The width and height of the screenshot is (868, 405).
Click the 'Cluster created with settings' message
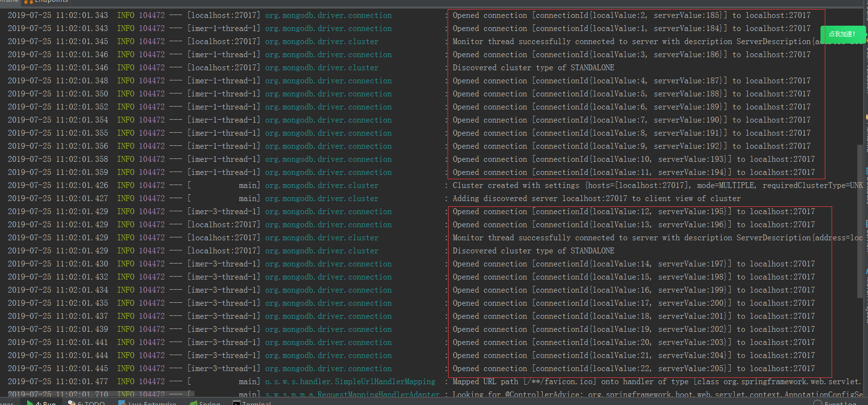tap(658, 186)
